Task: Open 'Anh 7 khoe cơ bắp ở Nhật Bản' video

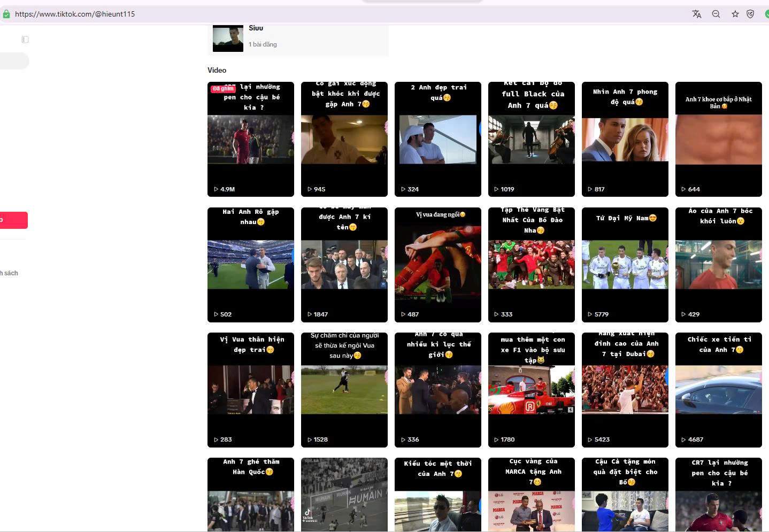Action: [x=719, y=139]
